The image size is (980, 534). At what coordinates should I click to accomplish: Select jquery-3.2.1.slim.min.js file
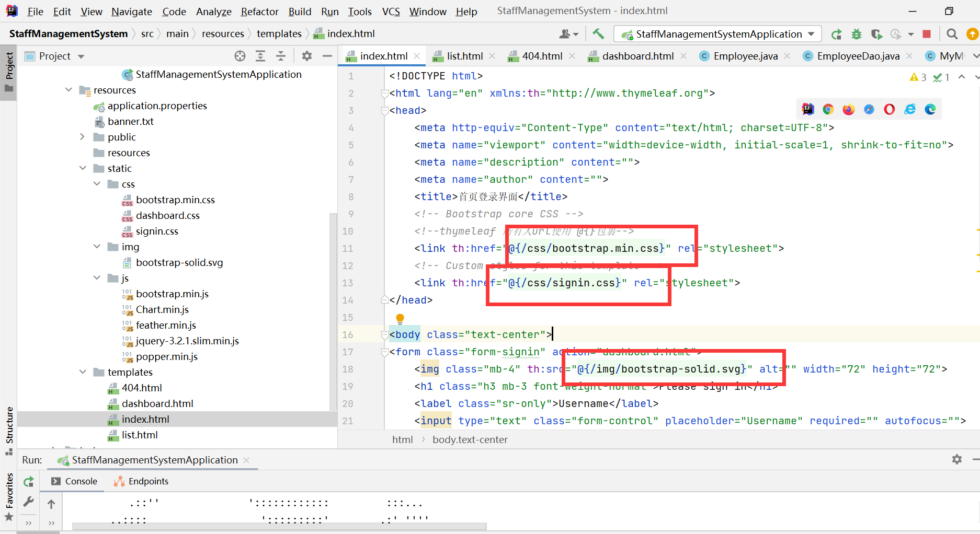[187, 341]
